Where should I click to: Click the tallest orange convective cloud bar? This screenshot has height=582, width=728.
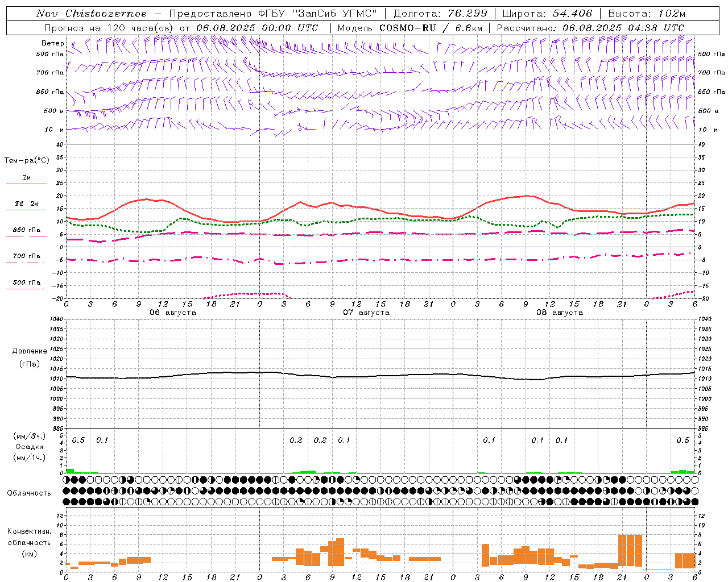pyautogui.click(x=630, y=551)
